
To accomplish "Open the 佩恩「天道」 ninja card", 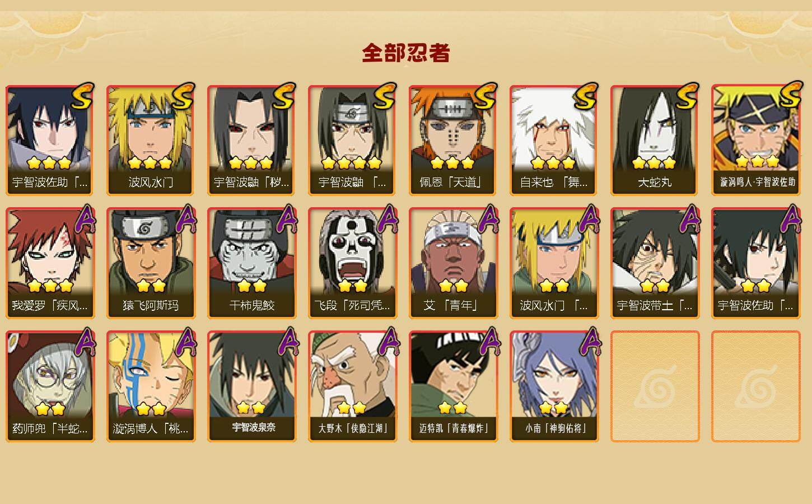I will coord(453,140).
